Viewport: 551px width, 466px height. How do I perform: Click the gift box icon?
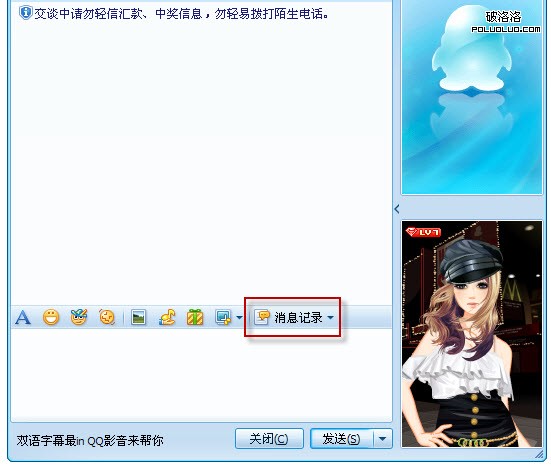point(195,317)
